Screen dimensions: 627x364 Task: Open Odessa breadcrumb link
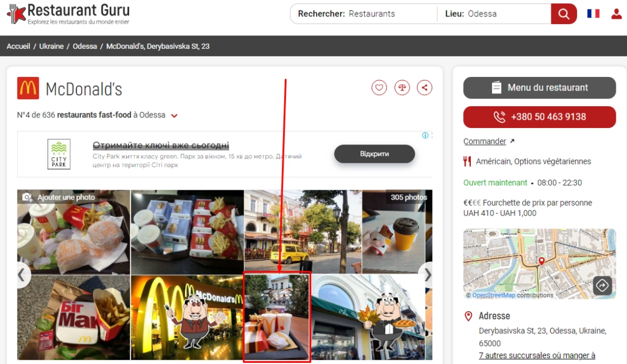pos(85,46)
